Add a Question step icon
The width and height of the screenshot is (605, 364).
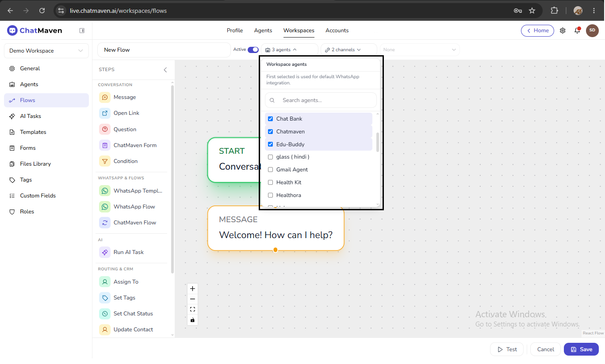(x=105, y=129)
